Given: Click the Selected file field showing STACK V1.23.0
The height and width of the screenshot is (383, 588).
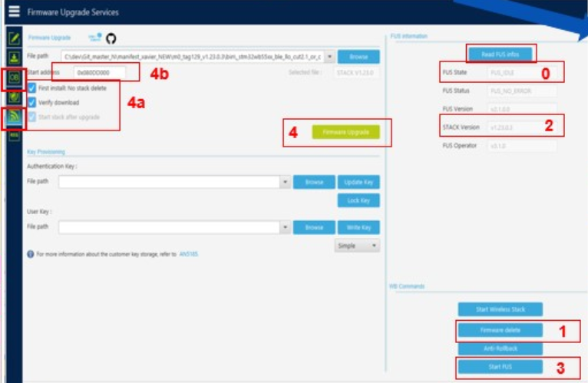Looking at the screenshot, I should (356, 72).
